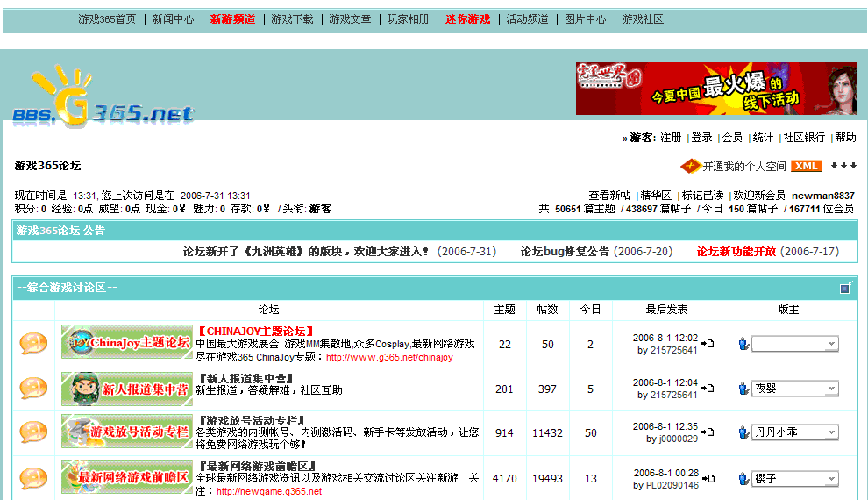Click the chat bubble icon for 最新网络游戏前瞻区

point(33,478)
